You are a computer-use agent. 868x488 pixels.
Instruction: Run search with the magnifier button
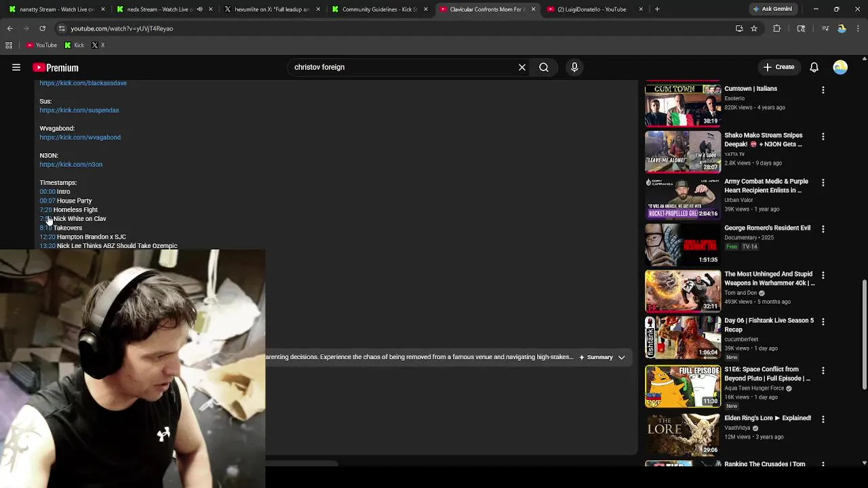[544, 67]
